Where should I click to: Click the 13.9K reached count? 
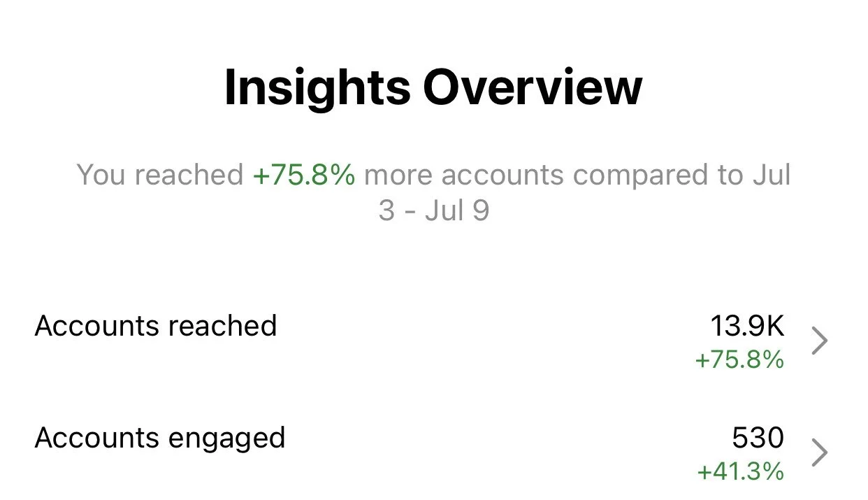747,326
